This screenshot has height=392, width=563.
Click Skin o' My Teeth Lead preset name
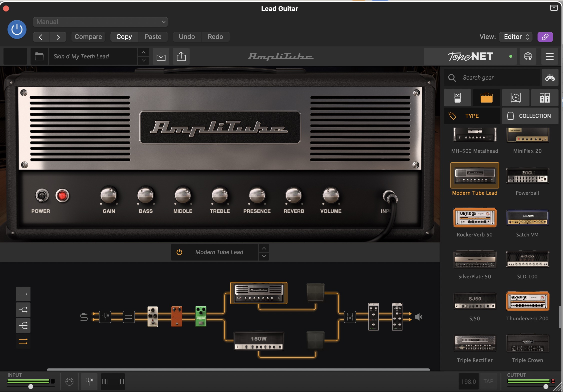tap(93, 56)
